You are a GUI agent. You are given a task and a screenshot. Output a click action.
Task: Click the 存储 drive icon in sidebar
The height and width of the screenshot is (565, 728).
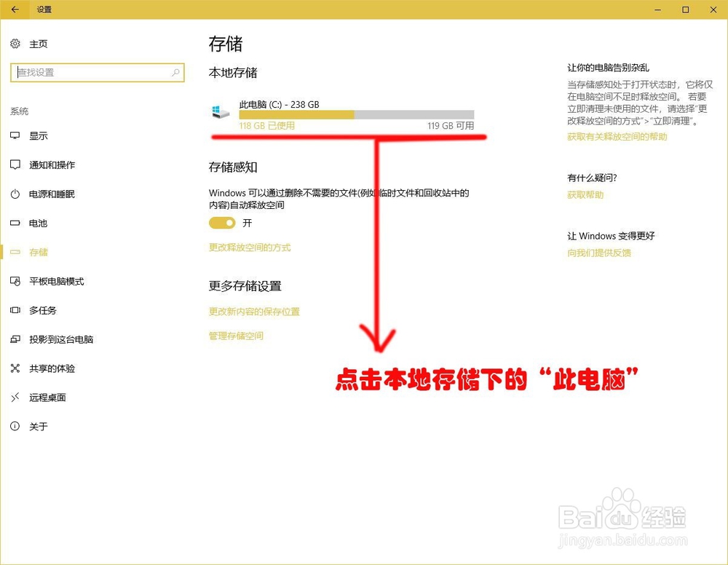pos(15,252)
